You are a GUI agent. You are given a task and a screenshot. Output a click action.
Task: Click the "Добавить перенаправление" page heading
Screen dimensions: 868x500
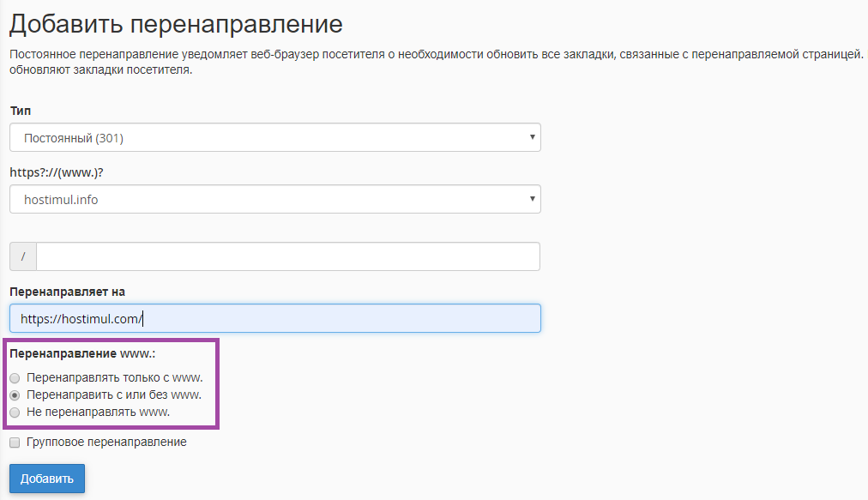(x=176, y=24)
